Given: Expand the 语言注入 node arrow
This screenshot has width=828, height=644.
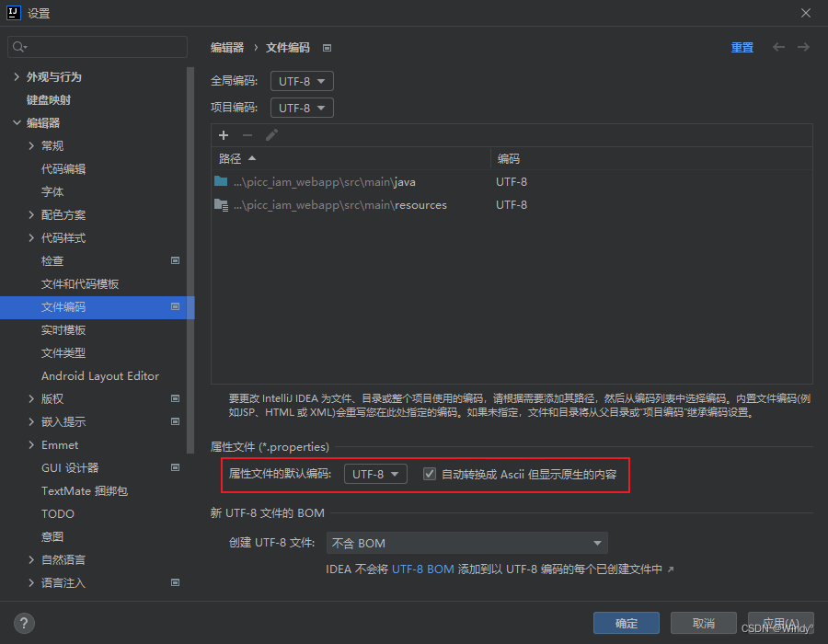Looking at the screenshot, I should pos(31,582).
